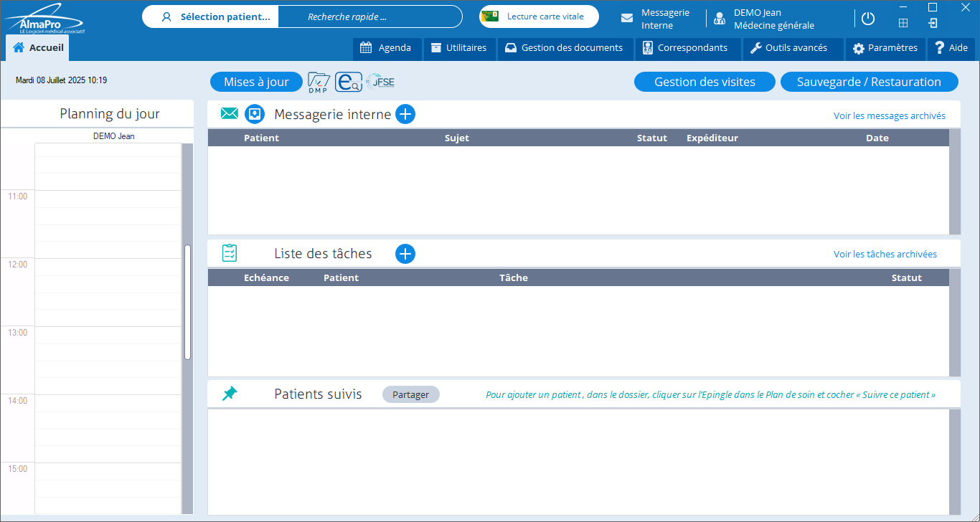980x522 pixels.
Task: Click the power icon in header
Action: click(x=868, y=19)
